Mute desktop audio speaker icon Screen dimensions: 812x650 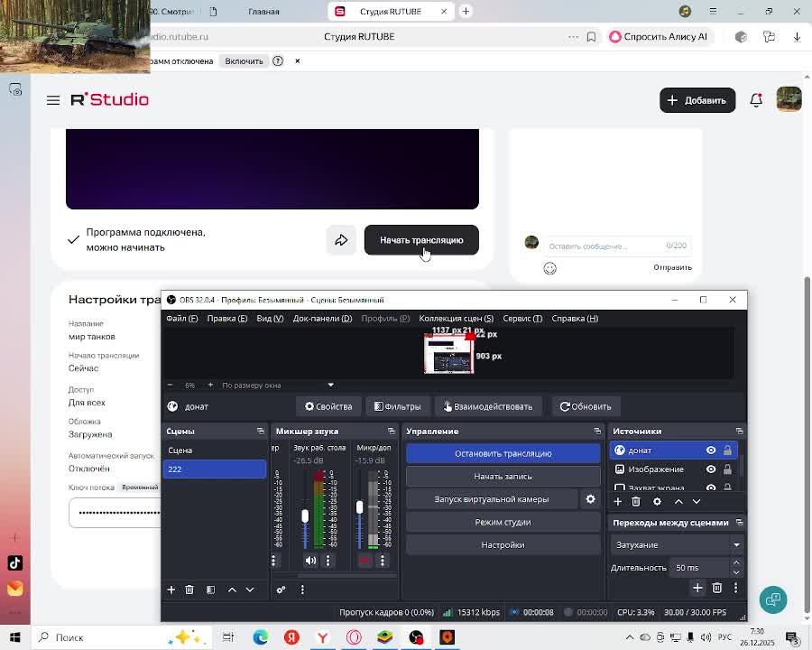(x=310, y=561)
